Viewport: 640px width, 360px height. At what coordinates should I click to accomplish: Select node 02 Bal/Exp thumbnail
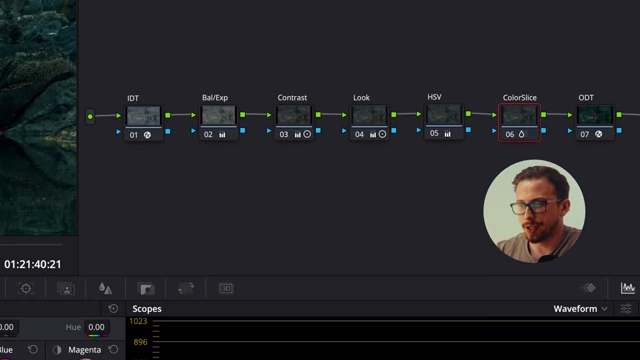pyautogui.click(x=218, y=116)
